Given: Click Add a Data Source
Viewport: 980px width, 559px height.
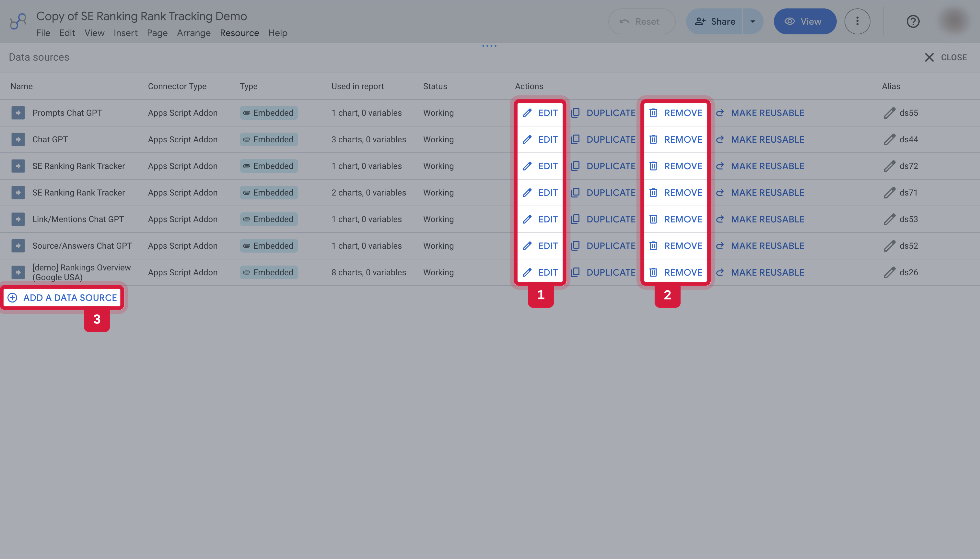Looking at the screenshot, I should coord(62,298).
